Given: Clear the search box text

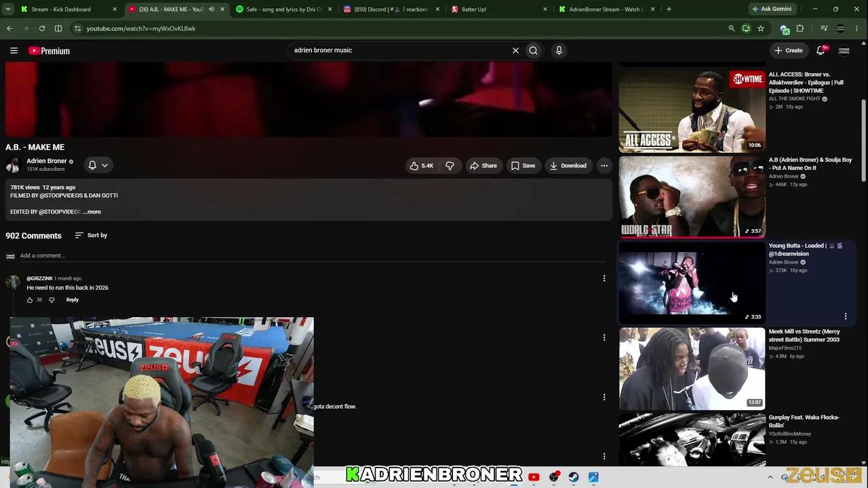Looking at the screenshot, I should pos(515,50).
